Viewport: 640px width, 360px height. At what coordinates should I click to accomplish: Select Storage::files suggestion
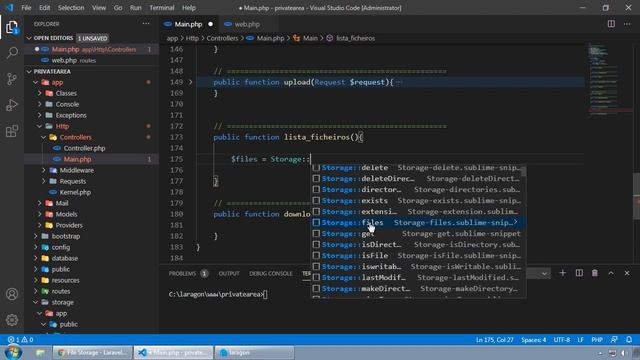click(x=416, y=223)
